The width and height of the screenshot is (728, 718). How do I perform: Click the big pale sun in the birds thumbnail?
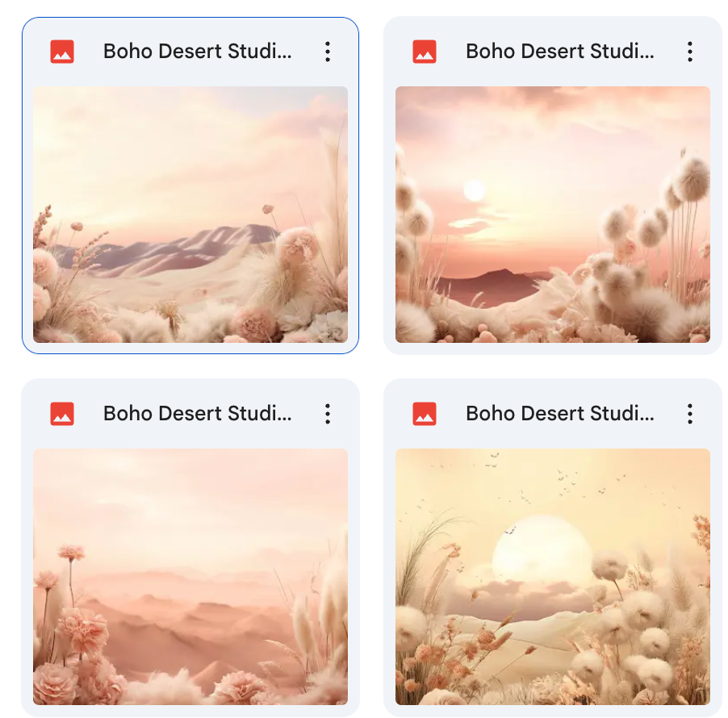click(x=542, y=548)
